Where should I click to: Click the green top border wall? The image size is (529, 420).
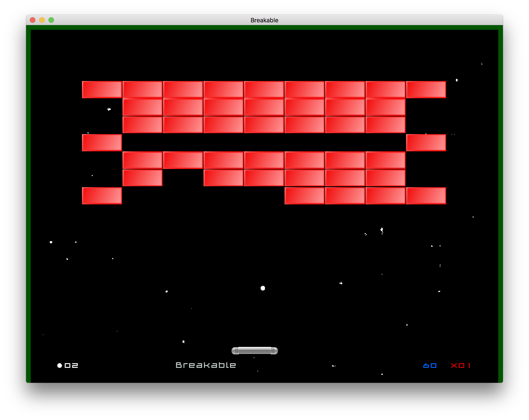point(264,27)
